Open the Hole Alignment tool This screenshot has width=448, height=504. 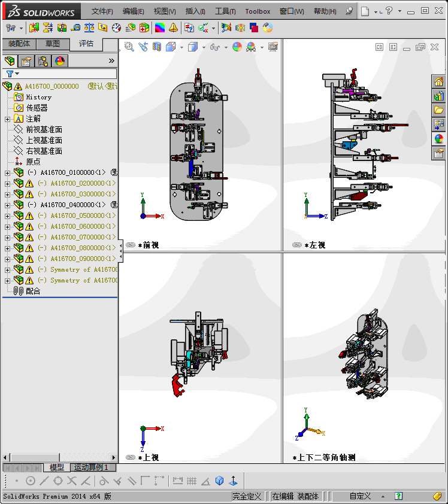tap(62, 28)
